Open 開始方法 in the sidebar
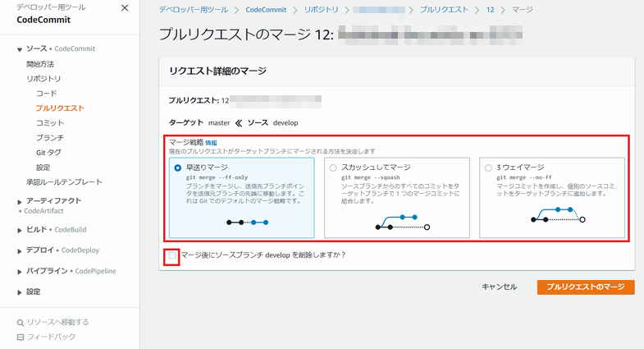 40,64
